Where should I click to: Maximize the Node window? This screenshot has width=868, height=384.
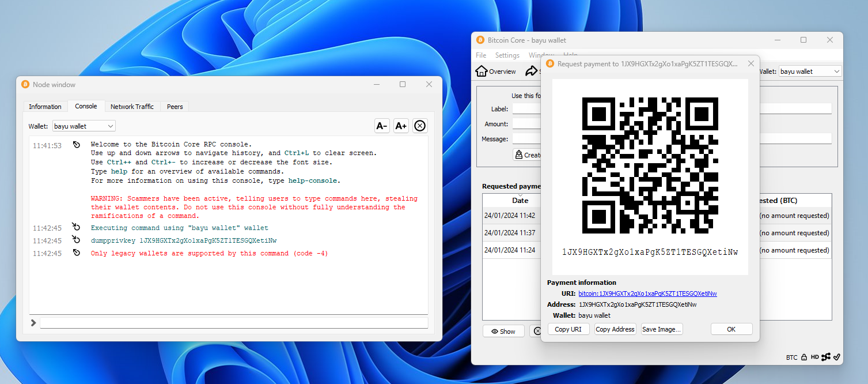(x=403, y=84)
